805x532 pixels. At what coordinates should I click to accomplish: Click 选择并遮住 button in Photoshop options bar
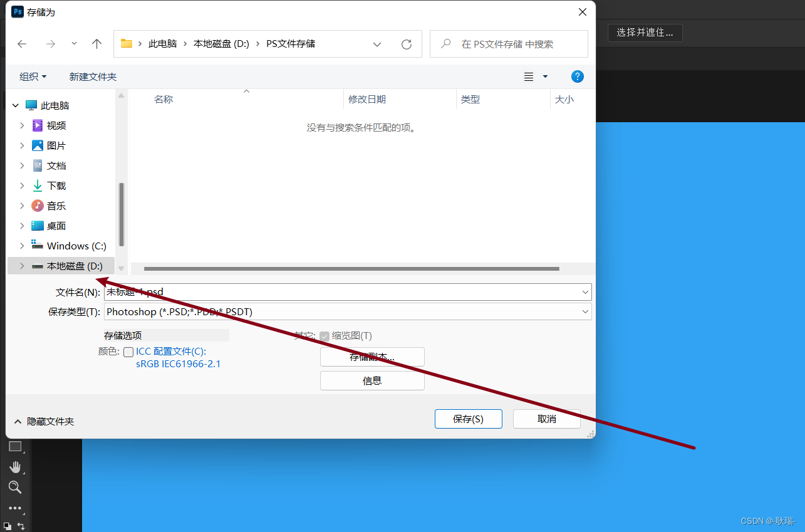coord(645,33)
